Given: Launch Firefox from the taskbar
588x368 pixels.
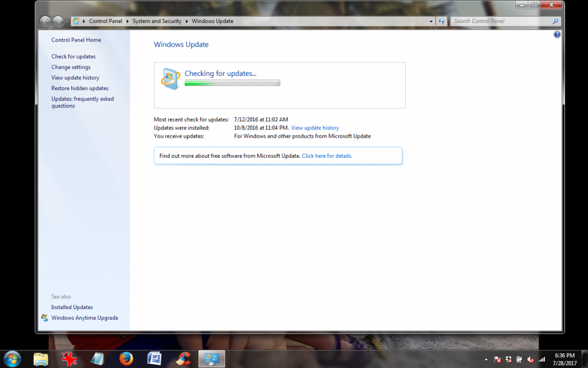Looking at the screenshot, I should 126,359.
